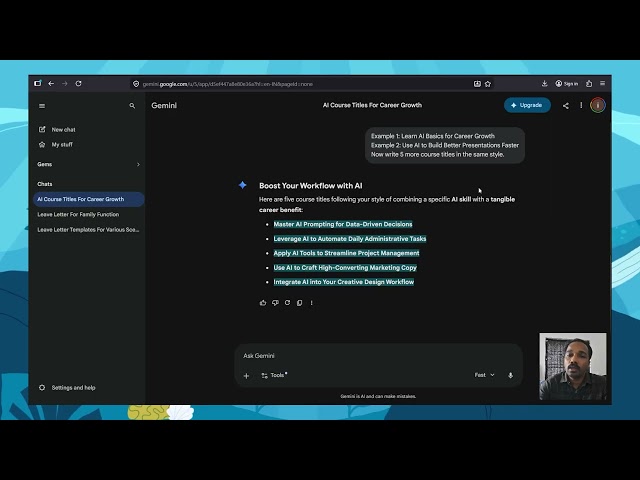The width and height of the screenshot is (640, 480).
Task: Click the plus add files icon
Action: point(246,376)
